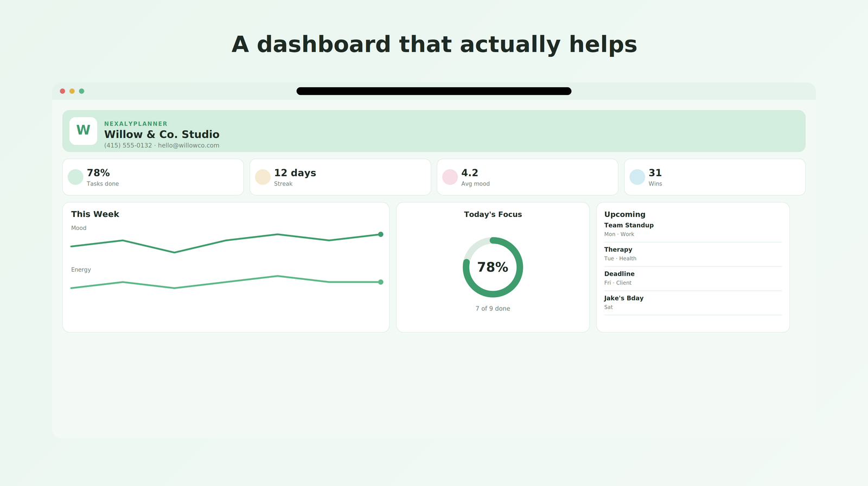The height and width of the screenshot is (486, 868).
Task: Open the Deadline upcoming item
Action: (693, 279)
